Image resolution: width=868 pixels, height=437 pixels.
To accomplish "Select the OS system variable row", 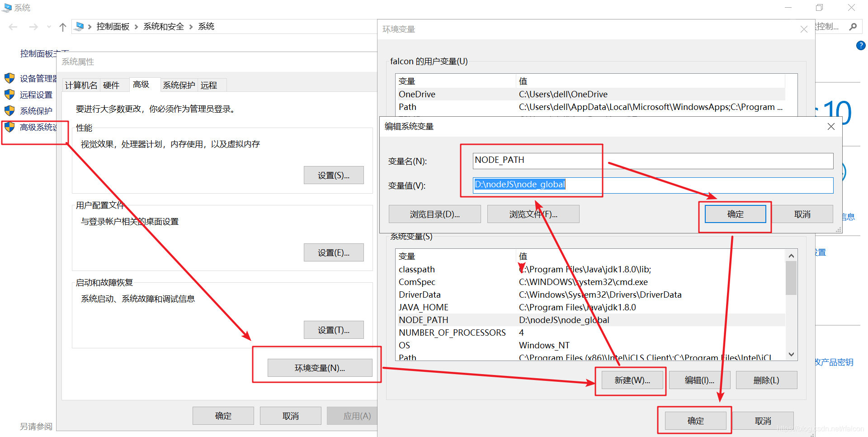I will (591, 345).
